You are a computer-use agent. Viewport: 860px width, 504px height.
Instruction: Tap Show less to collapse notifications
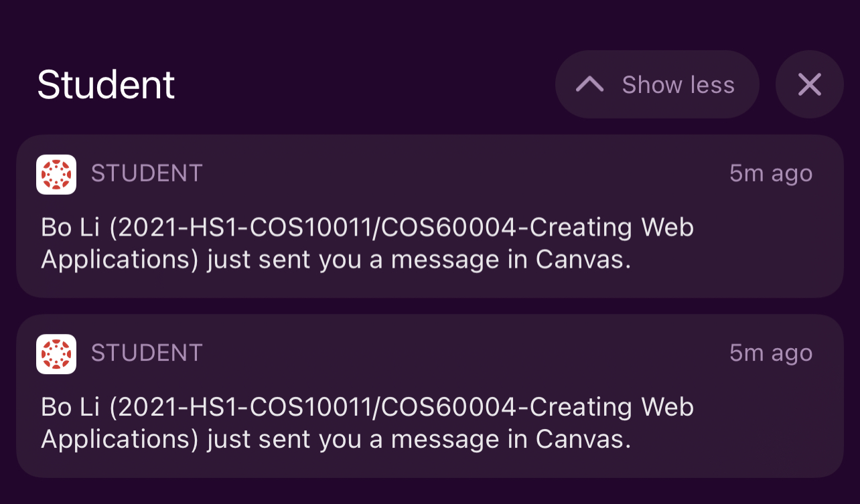[678, 84]
